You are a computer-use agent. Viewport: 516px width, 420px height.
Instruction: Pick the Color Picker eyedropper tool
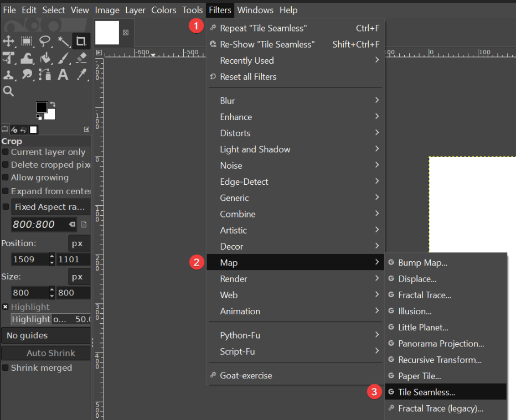tap(81, 75)
